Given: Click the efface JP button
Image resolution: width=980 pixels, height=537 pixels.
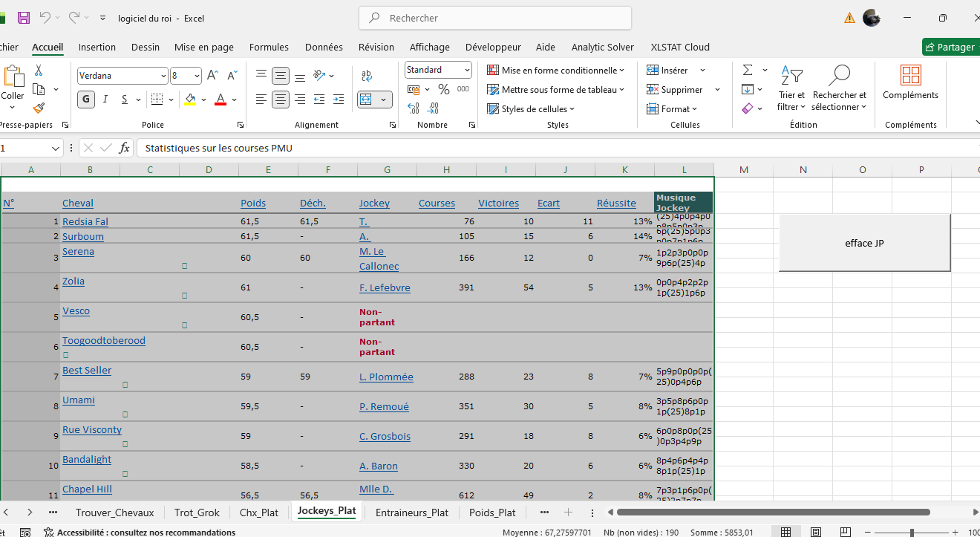Looking at the screenshot, I should [x=864, y=243].
